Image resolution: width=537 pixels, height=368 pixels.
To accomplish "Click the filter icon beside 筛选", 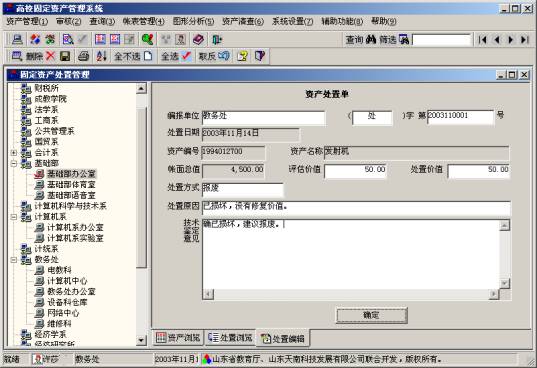I will (x=404, y=40).
